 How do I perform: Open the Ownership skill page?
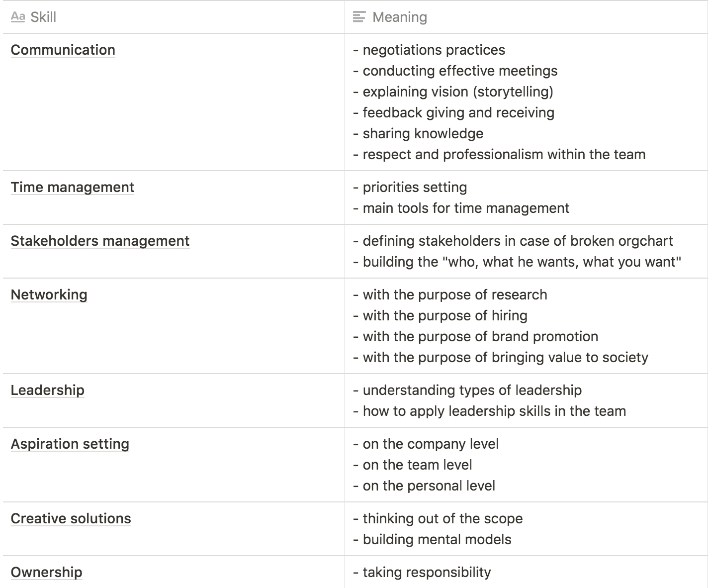tap(46, 572)
